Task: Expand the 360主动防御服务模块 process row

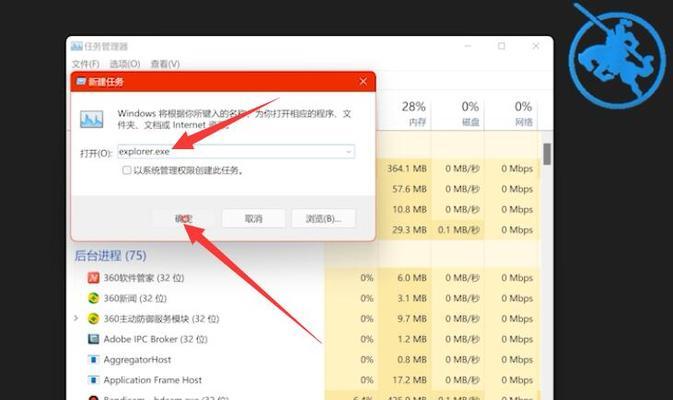Action: coord(76,318)
